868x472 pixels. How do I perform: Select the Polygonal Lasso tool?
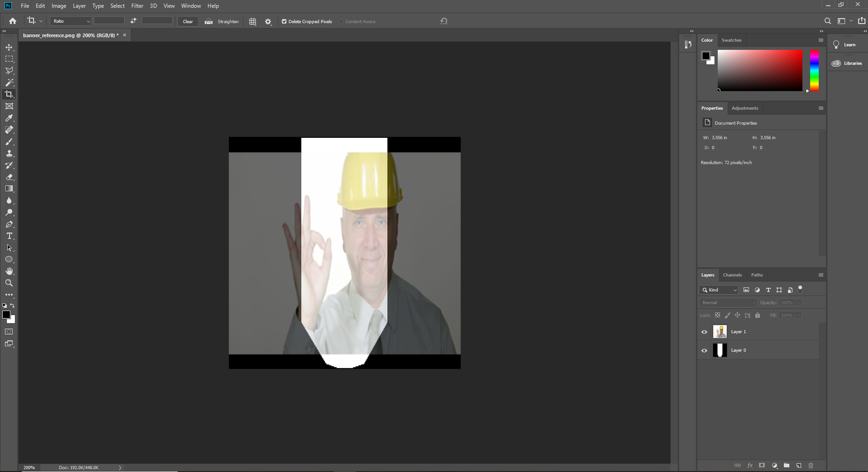coord(9,71)
